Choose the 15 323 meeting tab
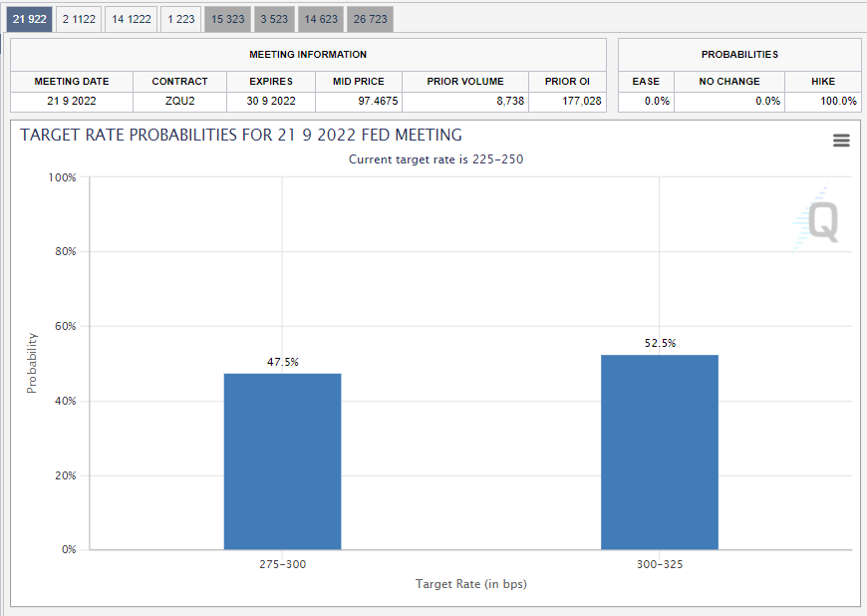Screen dimensions: 867x616 (x=227, y=19)
